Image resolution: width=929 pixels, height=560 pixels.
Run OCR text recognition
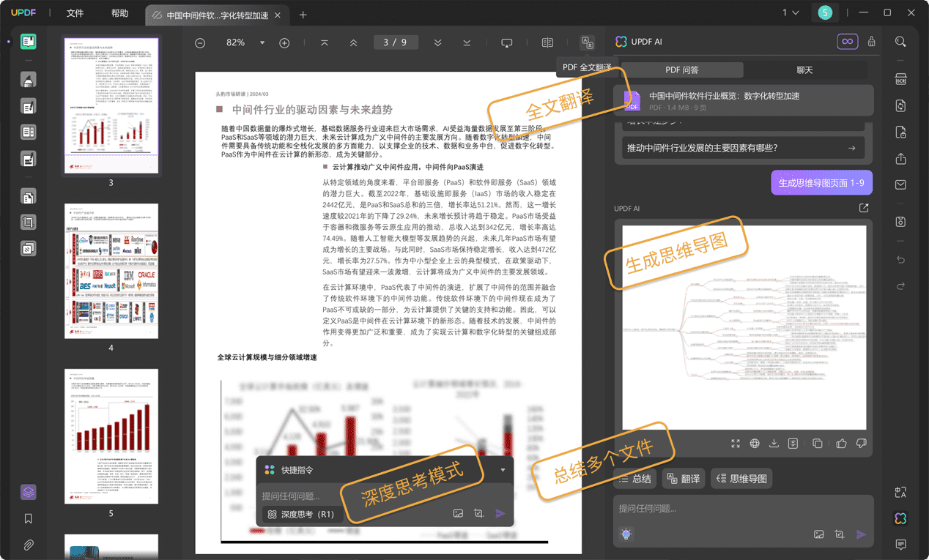[x=901, y=79]
